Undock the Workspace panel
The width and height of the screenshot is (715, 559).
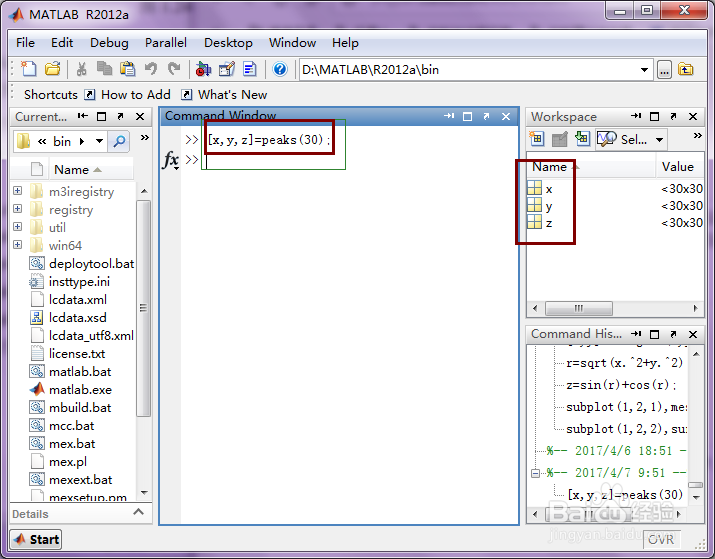674,116
